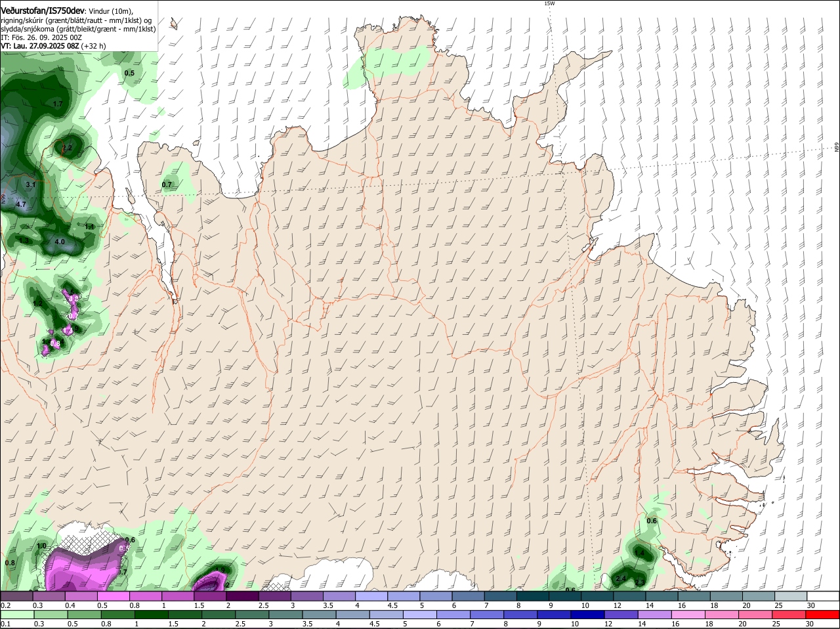
Task: Click the 2.2 precipitation value on the map
Action: 66,148
